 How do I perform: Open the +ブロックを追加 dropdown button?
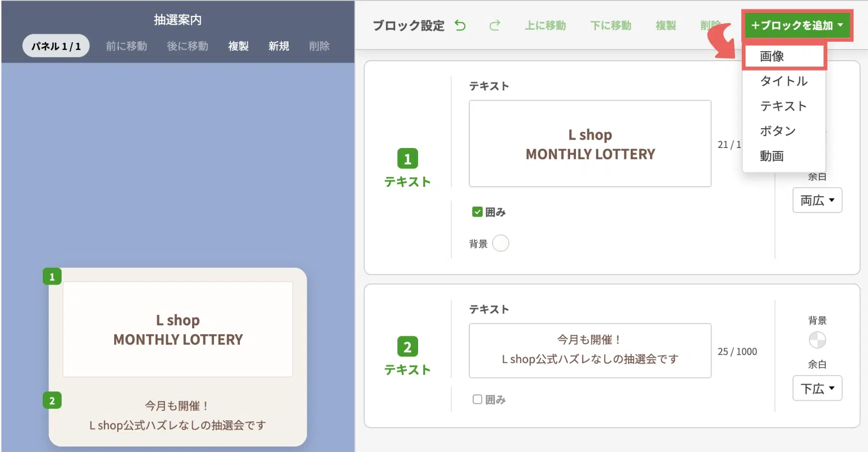pos(797,25)
